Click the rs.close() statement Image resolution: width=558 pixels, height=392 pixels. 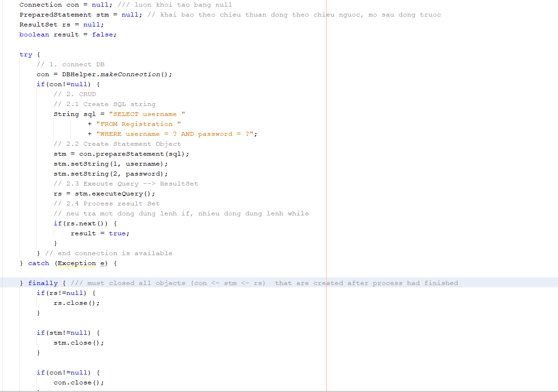tap(77, 303)
